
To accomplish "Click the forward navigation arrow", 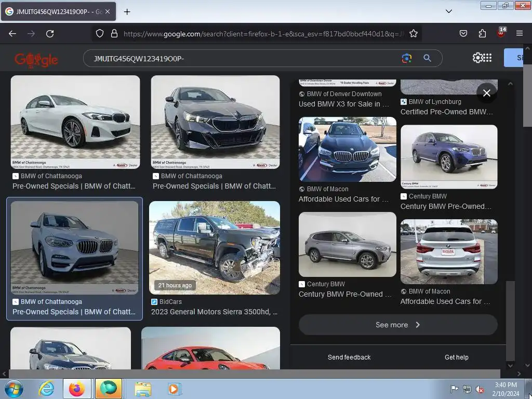I will click(x=31, y=34).
